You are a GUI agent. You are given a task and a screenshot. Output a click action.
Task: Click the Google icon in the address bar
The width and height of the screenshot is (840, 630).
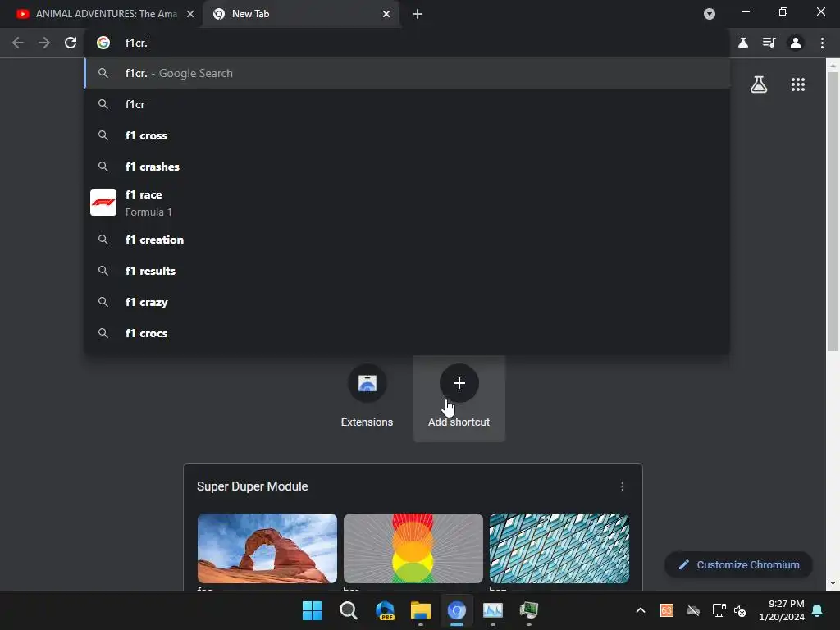click(103, 43)
